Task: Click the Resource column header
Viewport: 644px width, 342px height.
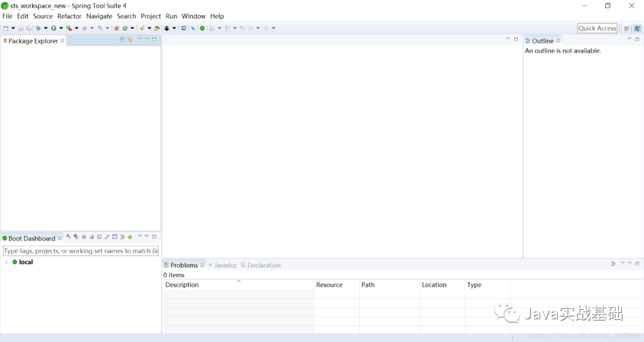Action: [x=337, y=285]
